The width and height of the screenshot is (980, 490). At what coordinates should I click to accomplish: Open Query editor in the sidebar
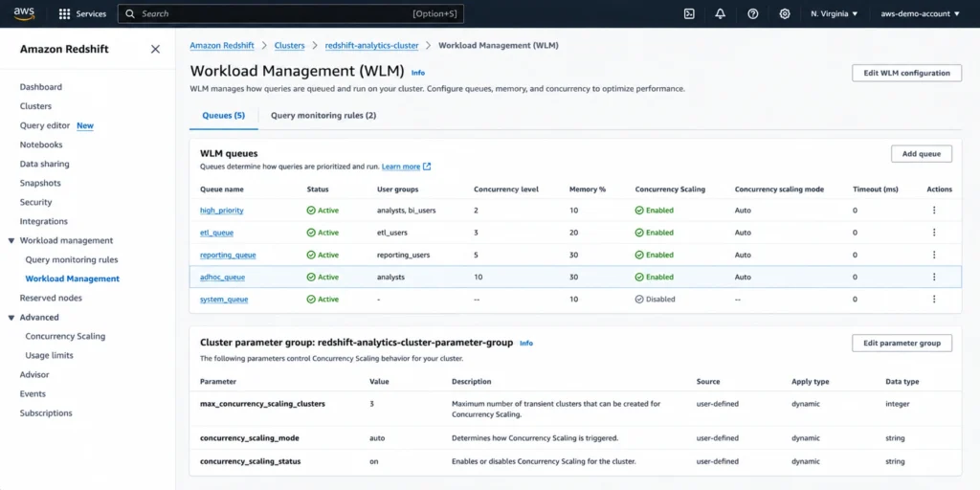tap(45, 125)
